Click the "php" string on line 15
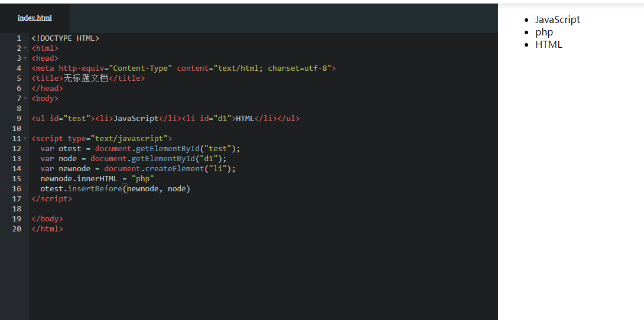Screen dimensions: 644x320 click(x=143, y=179)
